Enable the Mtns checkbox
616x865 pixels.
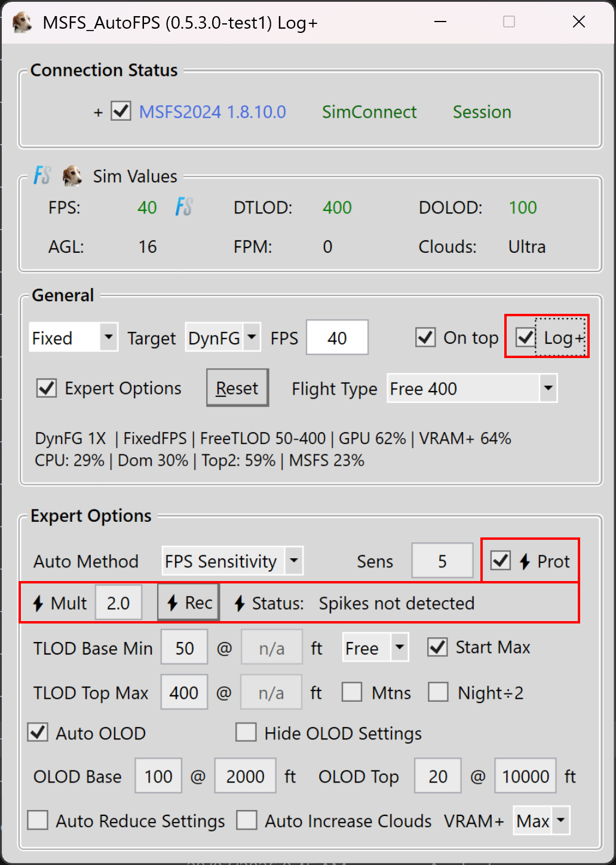(352, 692)
